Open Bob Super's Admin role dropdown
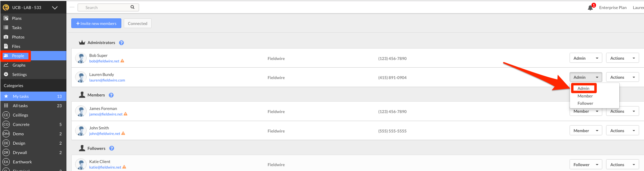The width and height of the screenshot is (644, 171). coord(586,58)
